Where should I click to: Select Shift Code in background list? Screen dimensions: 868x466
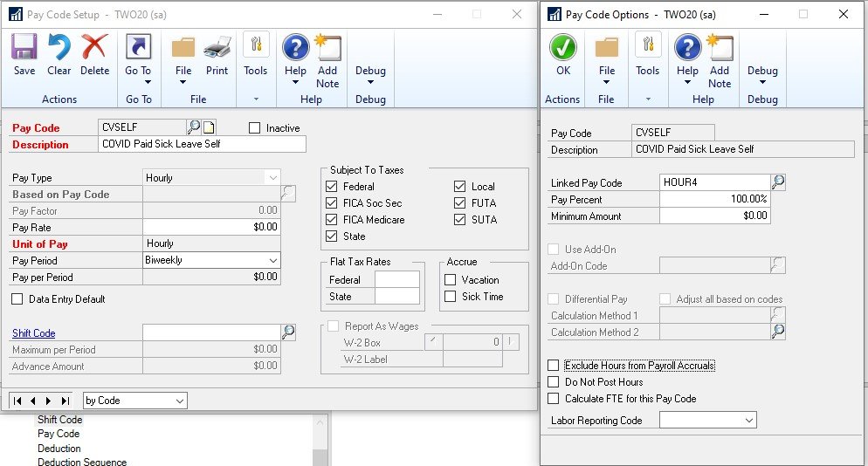(x=59, y=420)
